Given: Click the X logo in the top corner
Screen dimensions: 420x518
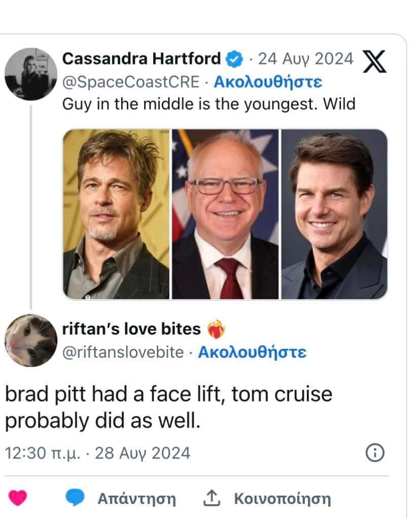Looking at the screenshot, I should [x=375, y=62].
